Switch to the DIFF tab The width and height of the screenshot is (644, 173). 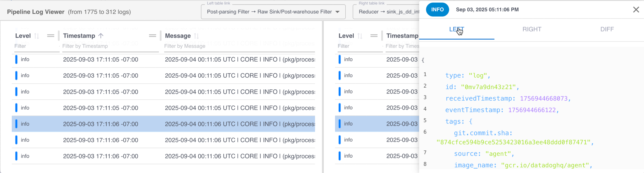[x=607, y=29]
